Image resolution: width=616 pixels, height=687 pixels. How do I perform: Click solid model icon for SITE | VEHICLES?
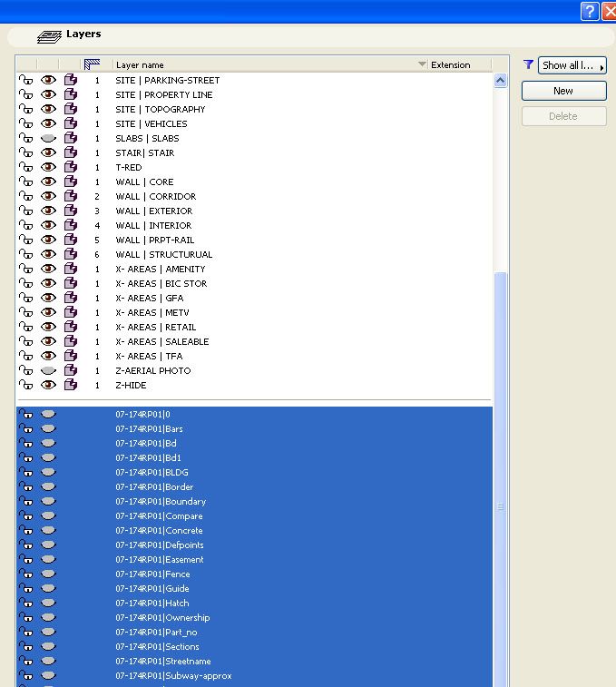[x=71, y=123]
